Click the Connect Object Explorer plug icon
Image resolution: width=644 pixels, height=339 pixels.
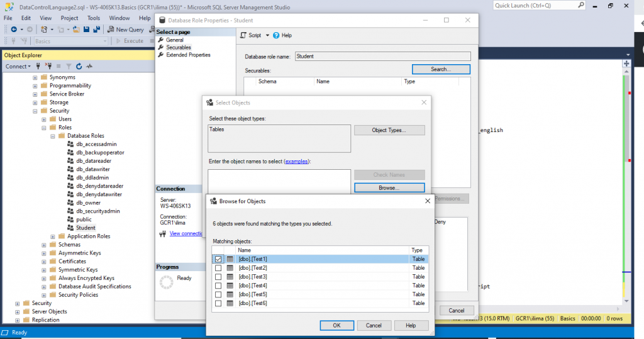38,66
